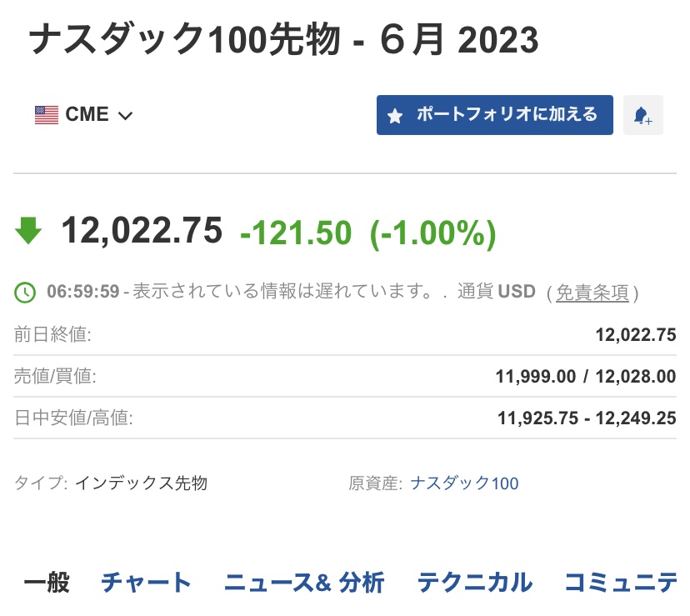Go to the テクニカル tab
The width and height of the screenshot is (690, 616).
[x=475, y=582]
